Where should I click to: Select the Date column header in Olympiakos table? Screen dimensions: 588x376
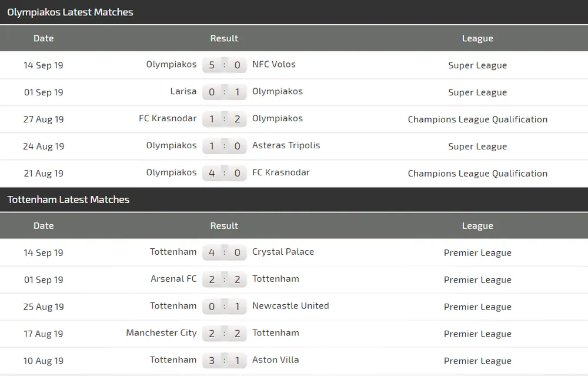tap(44, 38)
